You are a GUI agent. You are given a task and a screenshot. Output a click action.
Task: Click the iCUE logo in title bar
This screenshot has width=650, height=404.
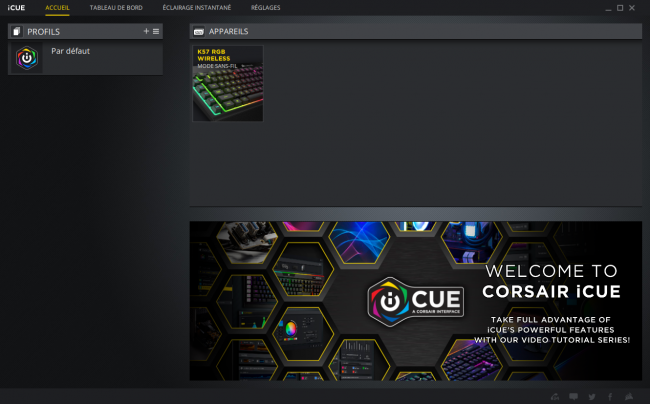(16, 7)
